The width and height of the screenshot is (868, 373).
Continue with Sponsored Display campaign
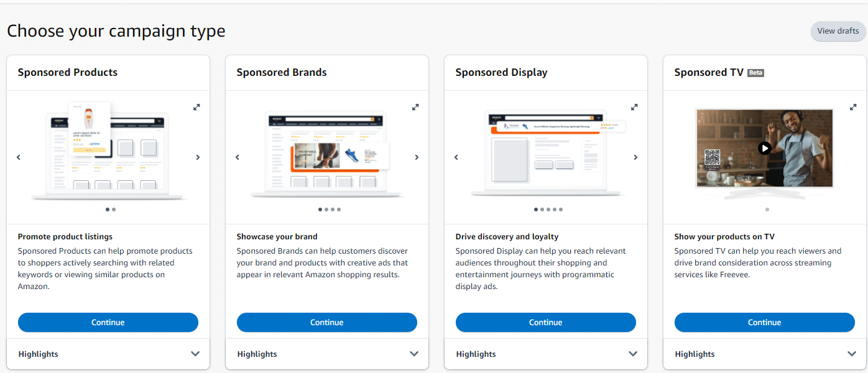(x=546, y=322)
